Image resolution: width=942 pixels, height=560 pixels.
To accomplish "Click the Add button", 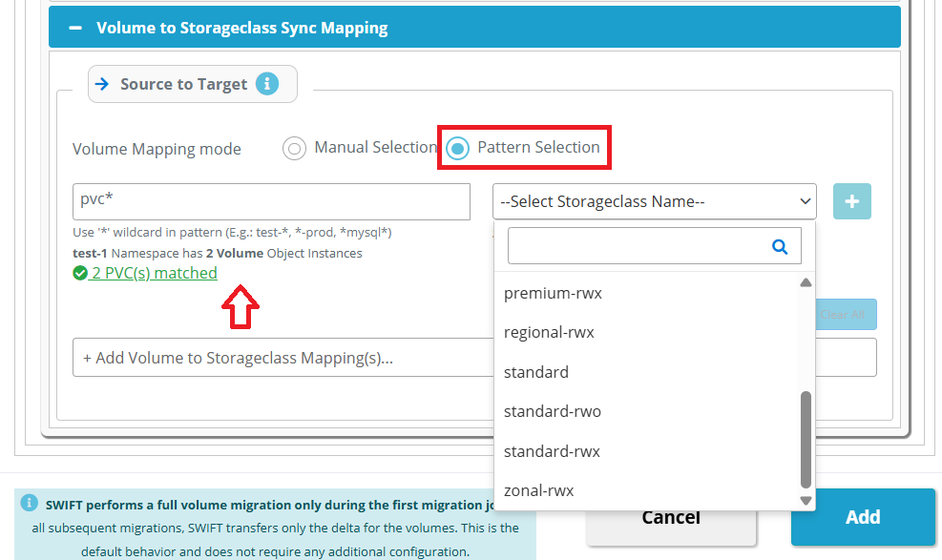I will pyautogui.click(x=863, y=517).
